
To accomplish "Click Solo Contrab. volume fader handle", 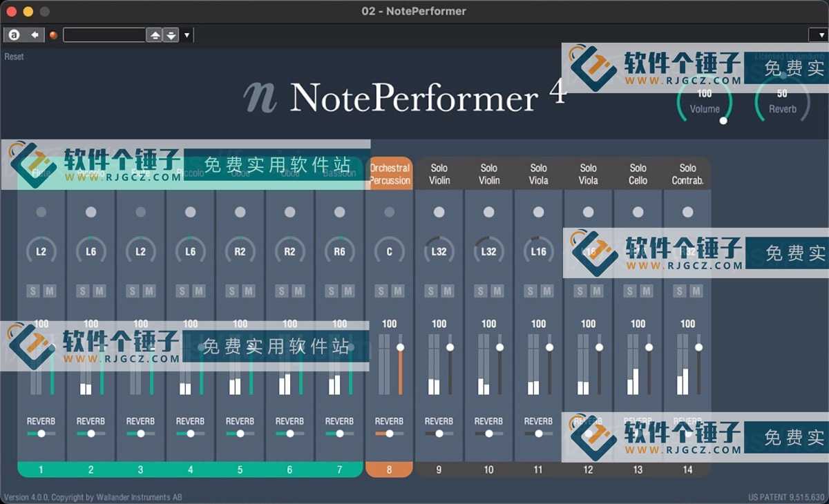I will (x=699, y=347).
